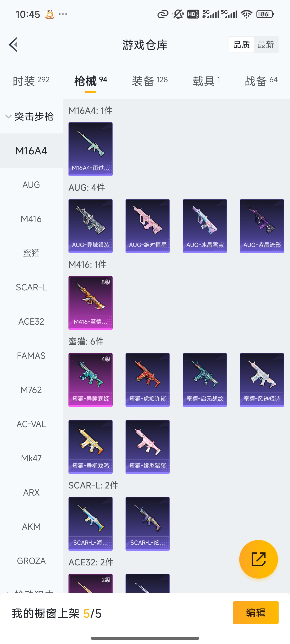Open the 蜜獾-娇憨猪猪 pink skin
The height and width of the screenshot is (644, 290).
coord(148,447)
